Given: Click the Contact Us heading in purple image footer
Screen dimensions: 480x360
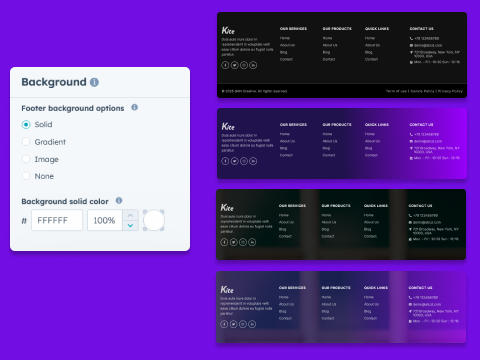Looking at the screenshot, I should [x=420, y=288].
